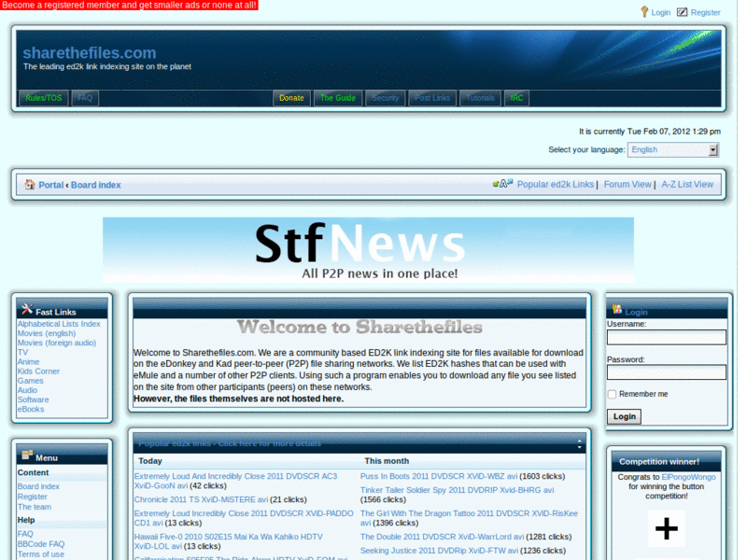Tick the Remember me checkbox
Screen dimensions: 747x560
click(x=613, y=394)
